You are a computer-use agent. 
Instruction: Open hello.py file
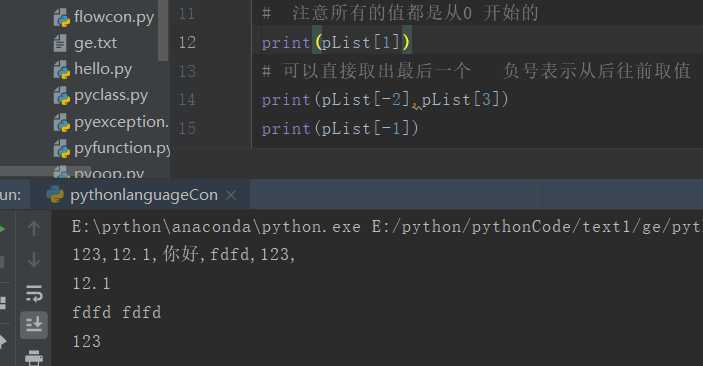tap(103, 70)
